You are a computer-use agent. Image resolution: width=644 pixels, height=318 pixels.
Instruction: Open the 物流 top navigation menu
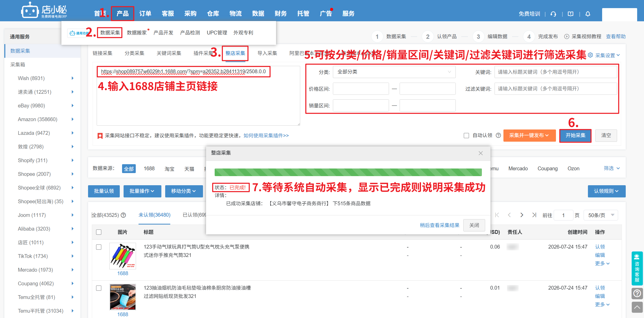tap(235, 13)
